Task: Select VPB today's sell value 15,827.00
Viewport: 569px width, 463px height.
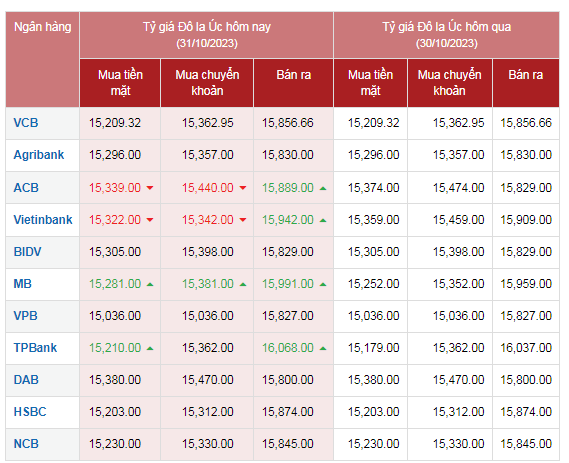Action: pos(288,315)
